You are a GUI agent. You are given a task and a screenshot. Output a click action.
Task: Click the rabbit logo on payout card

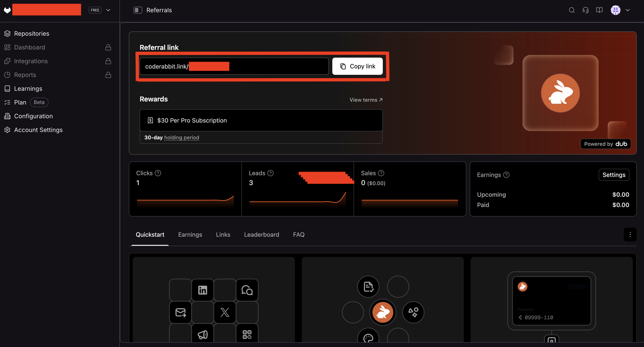pos(522,287)
